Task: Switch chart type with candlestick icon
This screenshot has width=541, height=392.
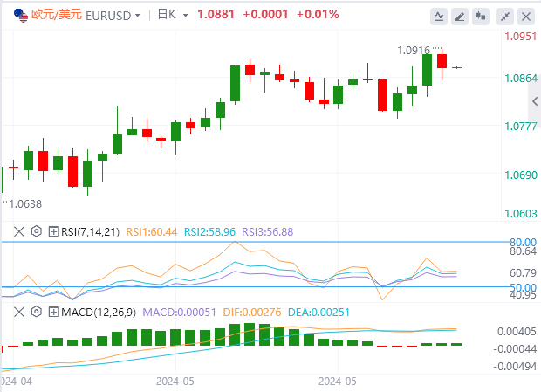Action: point(481,17)
